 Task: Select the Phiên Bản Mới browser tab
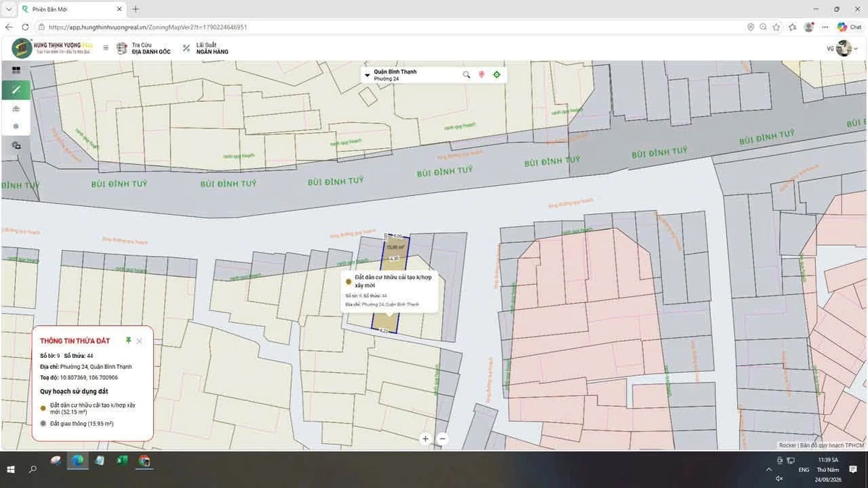coord(71,9)
